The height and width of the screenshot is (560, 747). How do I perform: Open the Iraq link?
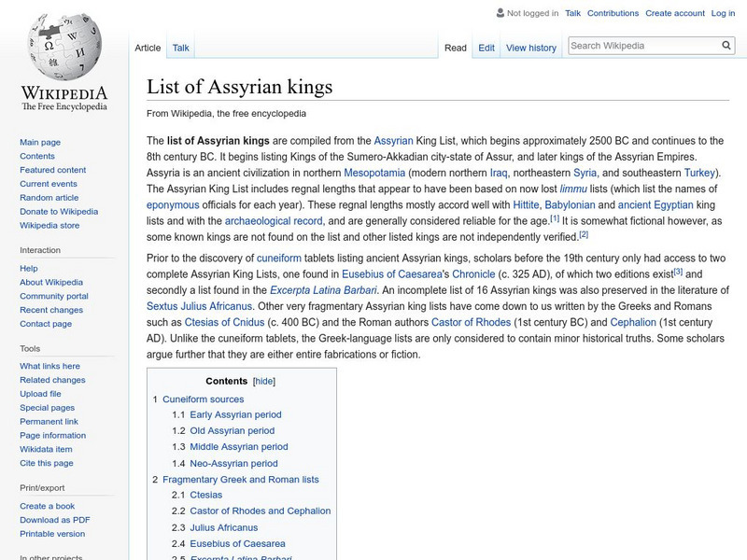point(499,173)
